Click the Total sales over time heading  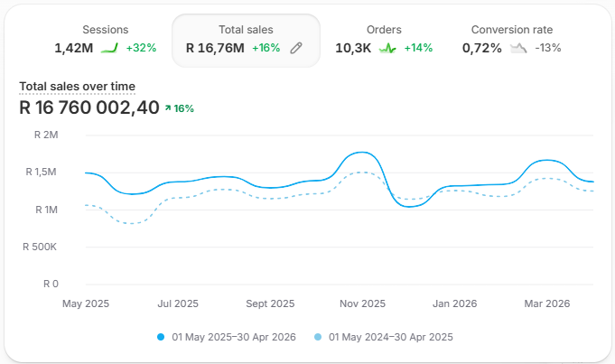(x=78, y=87)
